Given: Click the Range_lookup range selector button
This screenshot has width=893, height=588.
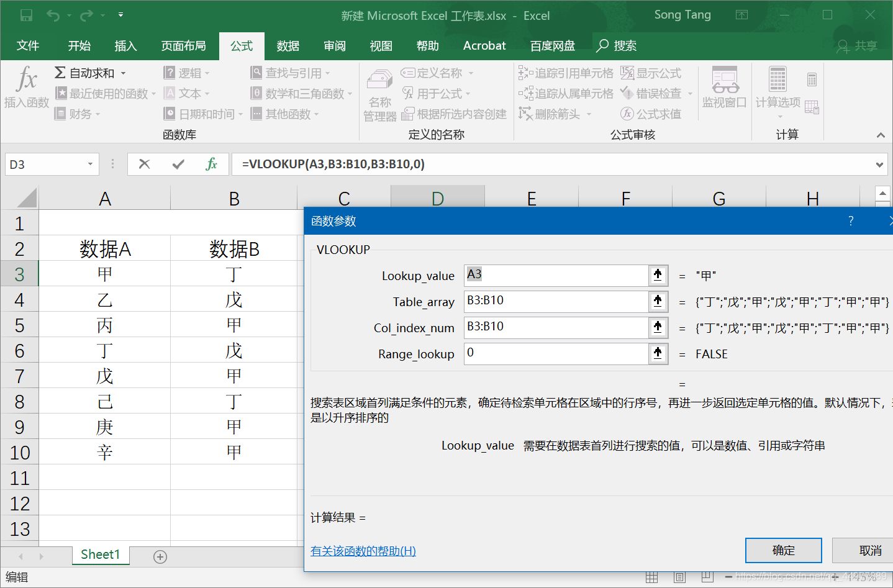Looking at the screenshot, I should click(658, 353).
